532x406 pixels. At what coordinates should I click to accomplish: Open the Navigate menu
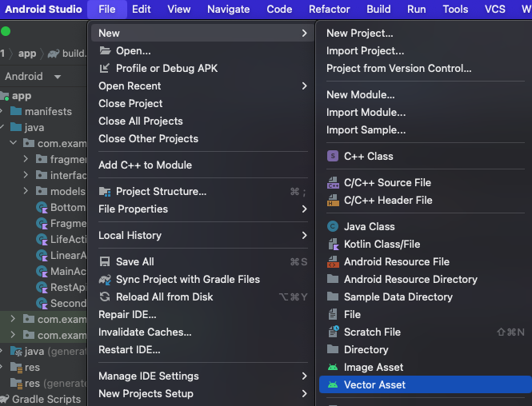228,9
